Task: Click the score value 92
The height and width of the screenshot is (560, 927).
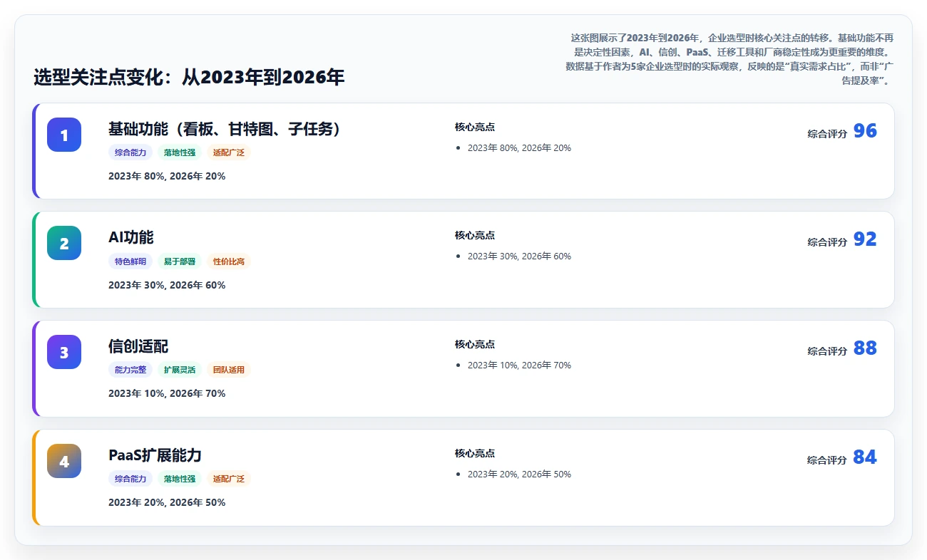Action: [865, 239]
